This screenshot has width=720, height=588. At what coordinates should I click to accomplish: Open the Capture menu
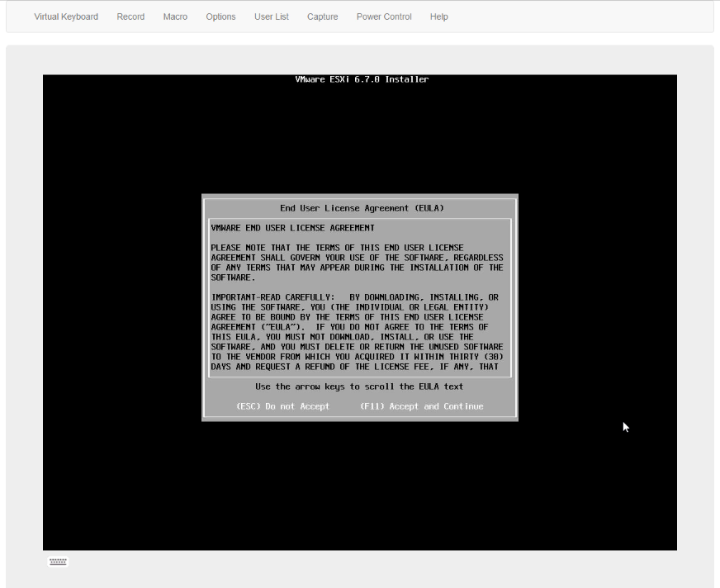click(322, 17)
